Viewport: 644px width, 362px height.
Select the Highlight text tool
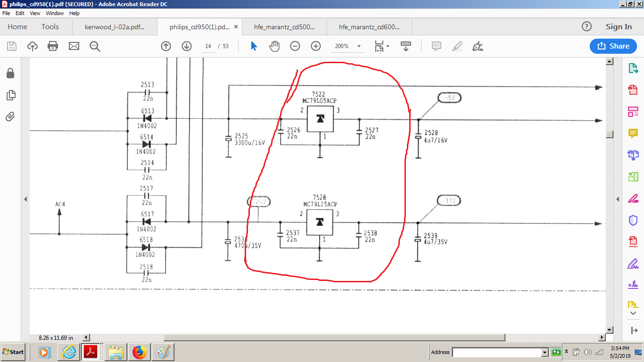pos(457,46)
